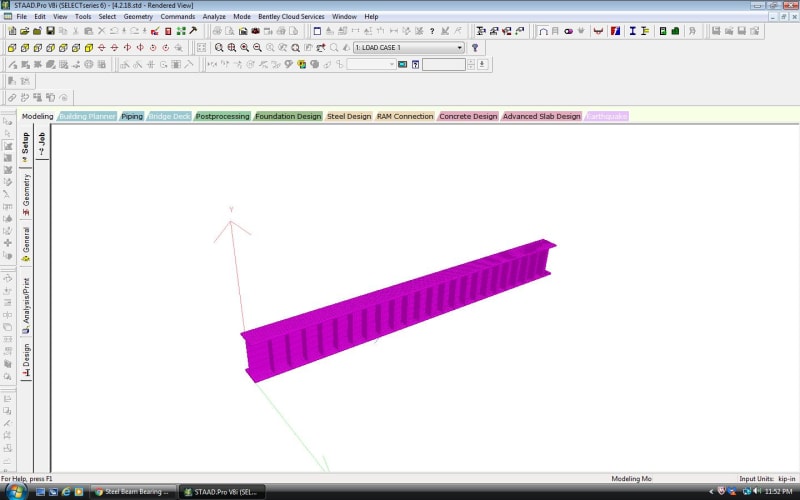Click the green building icon in toolbar
This screenshot has height=500, width=800.
point(676,31)
